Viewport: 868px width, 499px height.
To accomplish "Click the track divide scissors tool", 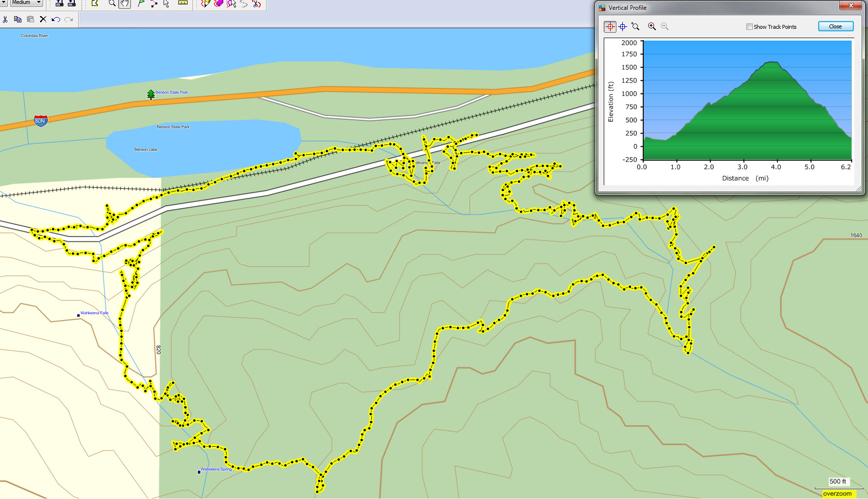I will 256,4.
